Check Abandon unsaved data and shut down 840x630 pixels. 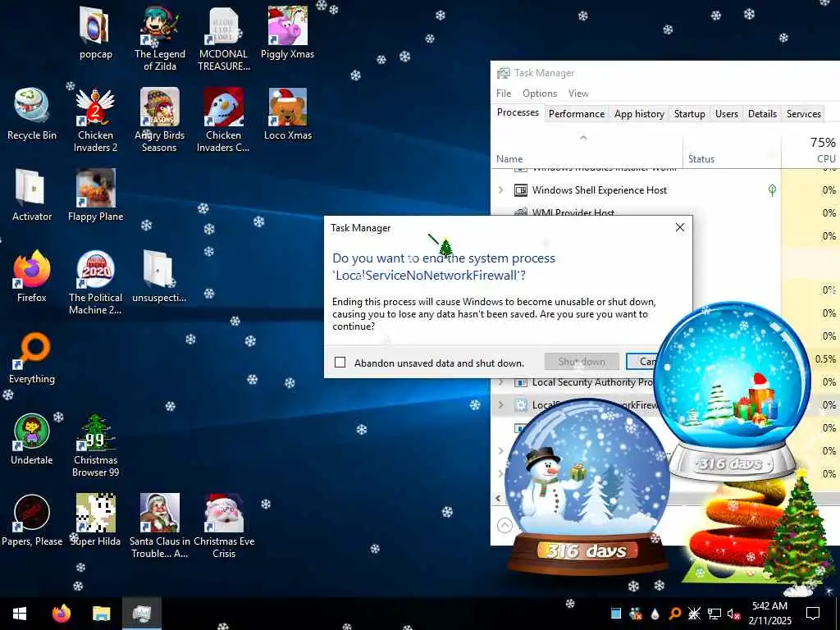pos(340,363)
